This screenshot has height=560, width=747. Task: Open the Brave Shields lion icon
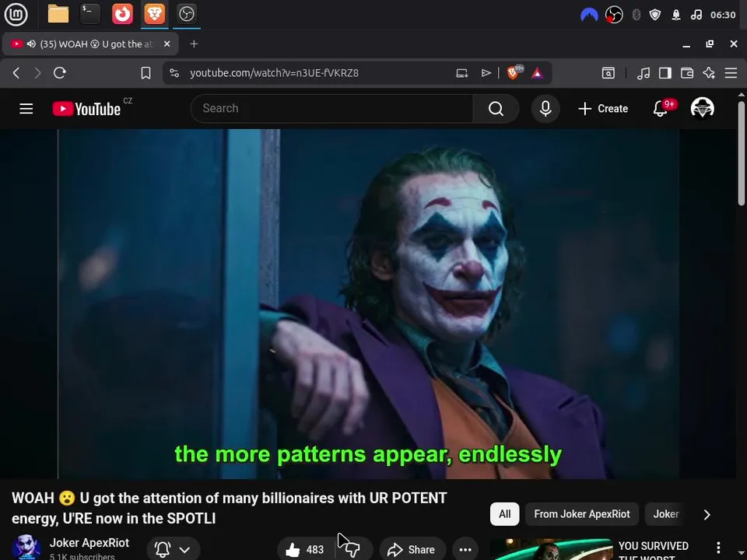(513, 73)
